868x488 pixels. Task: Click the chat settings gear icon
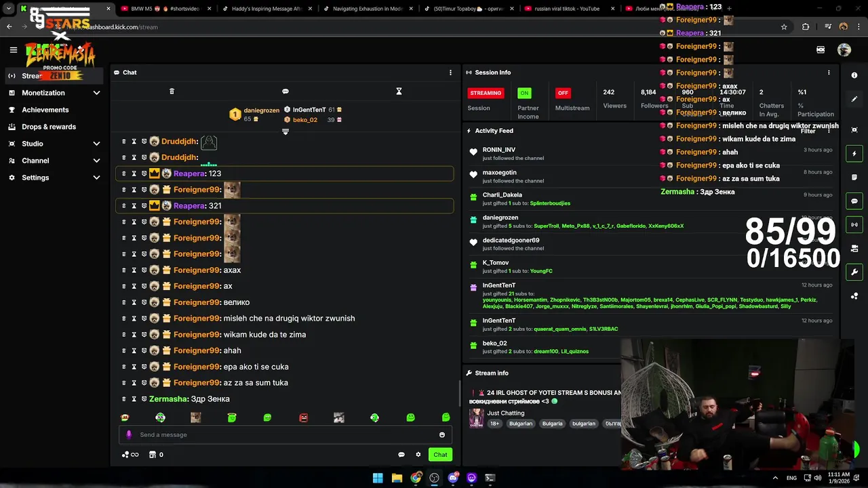pyautogui.click(x=418, y=455)
